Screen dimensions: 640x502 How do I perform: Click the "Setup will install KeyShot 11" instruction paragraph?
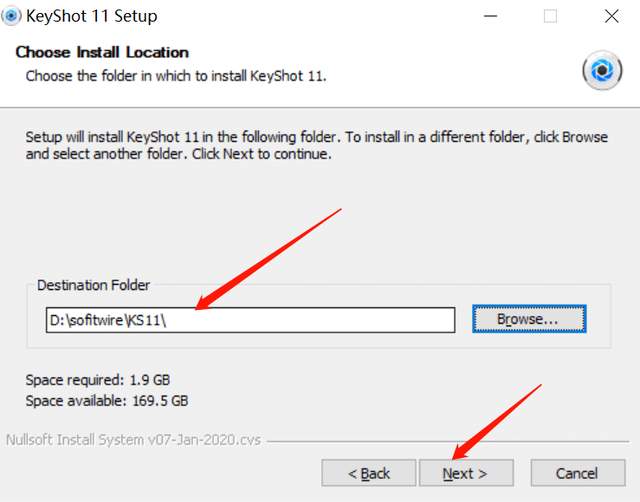(316, 146)
